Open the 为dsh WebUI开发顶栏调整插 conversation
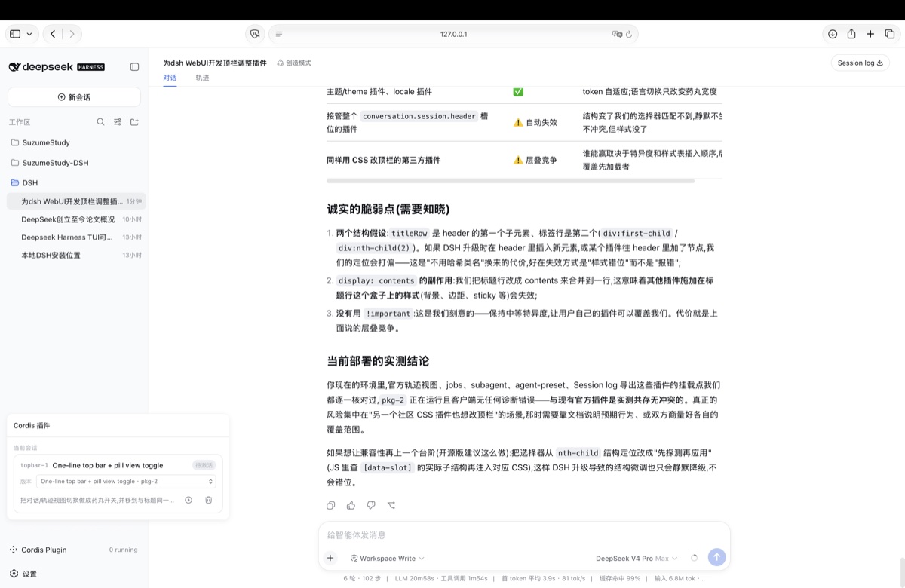 (x=76, y=201)
